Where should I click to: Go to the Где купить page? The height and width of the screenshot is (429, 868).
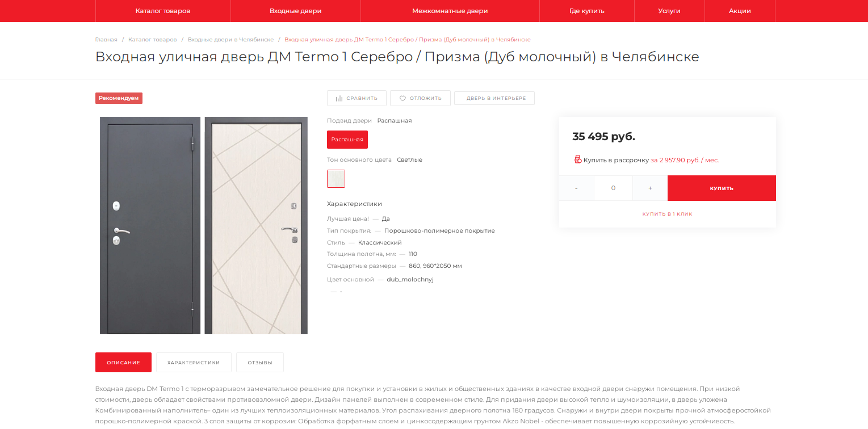[587, 11]
